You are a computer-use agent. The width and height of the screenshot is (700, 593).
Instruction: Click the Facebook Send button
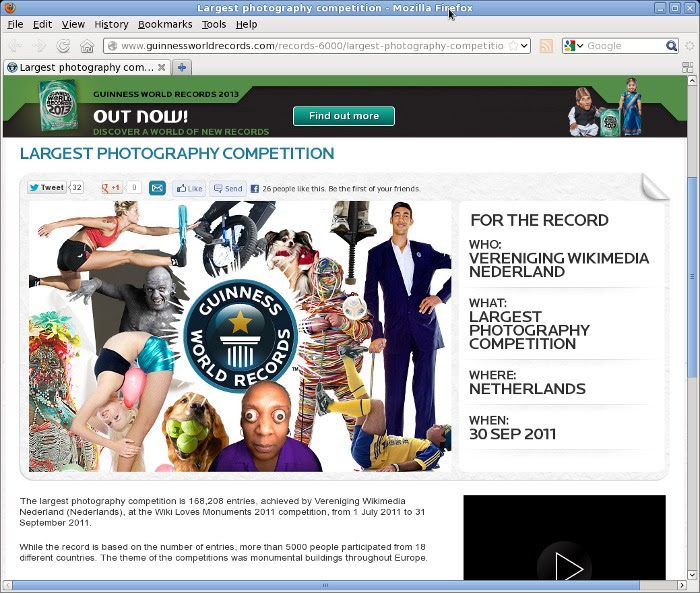click(x=228, y=188)
